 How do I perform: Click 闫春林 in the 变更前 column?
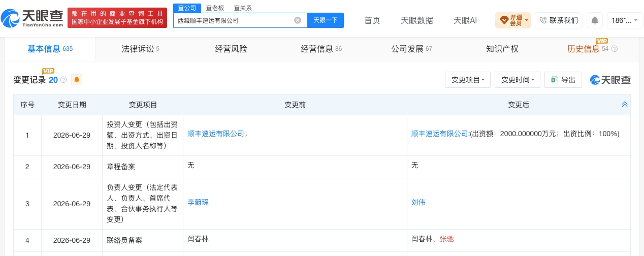(x=198, y=238)
